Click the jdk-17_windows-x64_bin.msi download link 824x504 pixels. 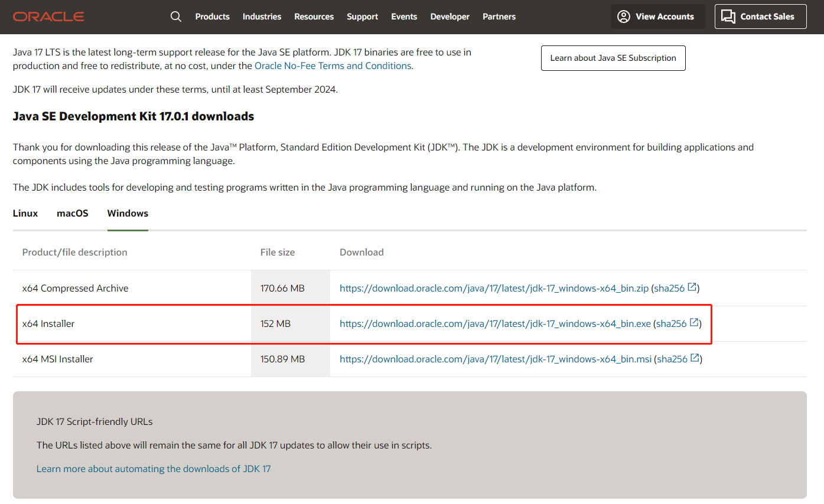click(495, 358)
